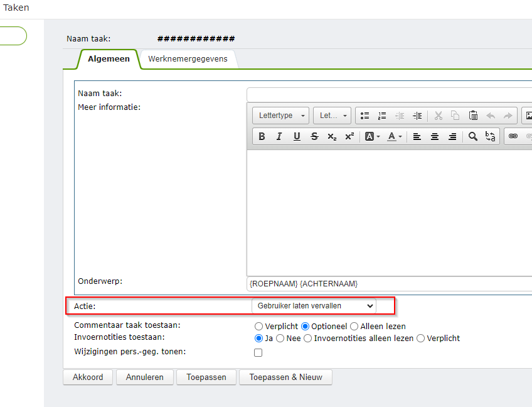The image size is (532, 407).
Task: Click the Annuleren button
Action: 145,377
